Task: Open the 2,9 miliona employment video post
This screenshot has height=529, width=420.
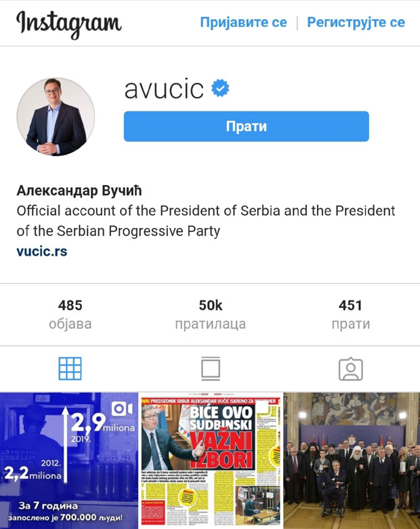Action: pos(69,461)
